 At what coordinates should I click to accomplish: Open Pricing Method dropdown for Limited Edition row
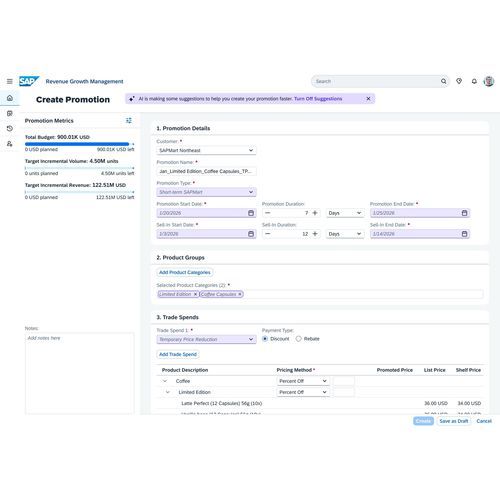point(303,392)
